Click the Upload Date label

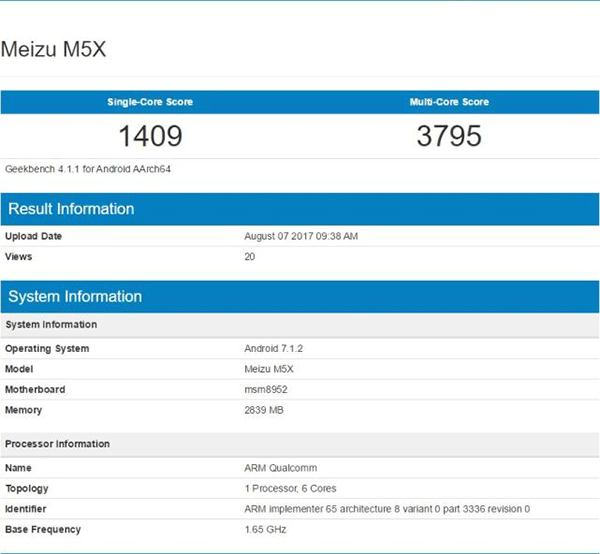point(33,236)
